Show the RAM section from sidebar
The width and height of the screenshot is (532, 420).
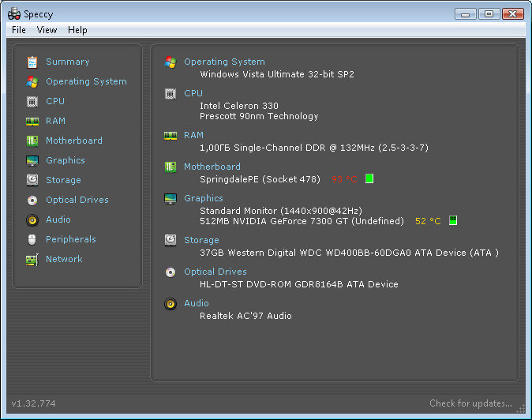[x=55, y=121]
